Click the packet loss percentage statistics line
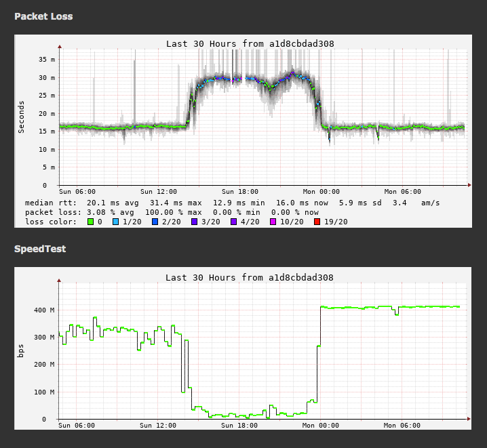 pos(172,212)
